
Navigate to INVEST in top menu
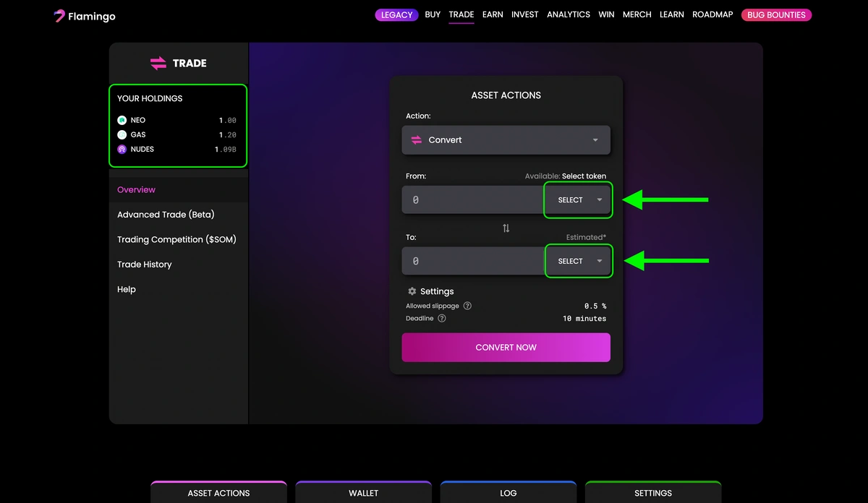coord(525,14)
